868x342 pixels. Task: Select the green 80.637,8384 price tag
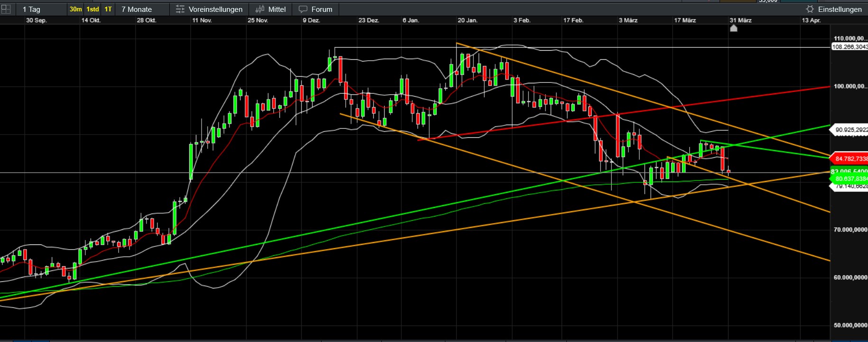[850, 179]
